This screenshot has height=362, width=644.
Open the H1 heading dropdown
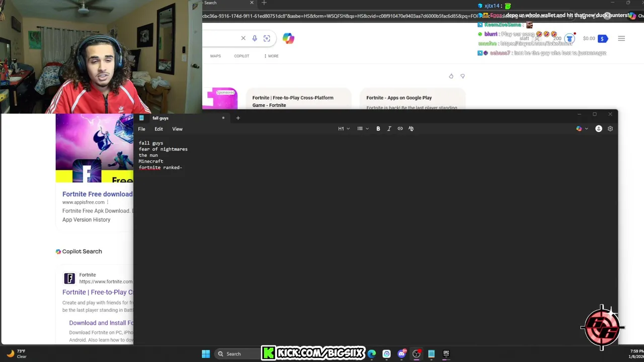(x=344, y=129)
